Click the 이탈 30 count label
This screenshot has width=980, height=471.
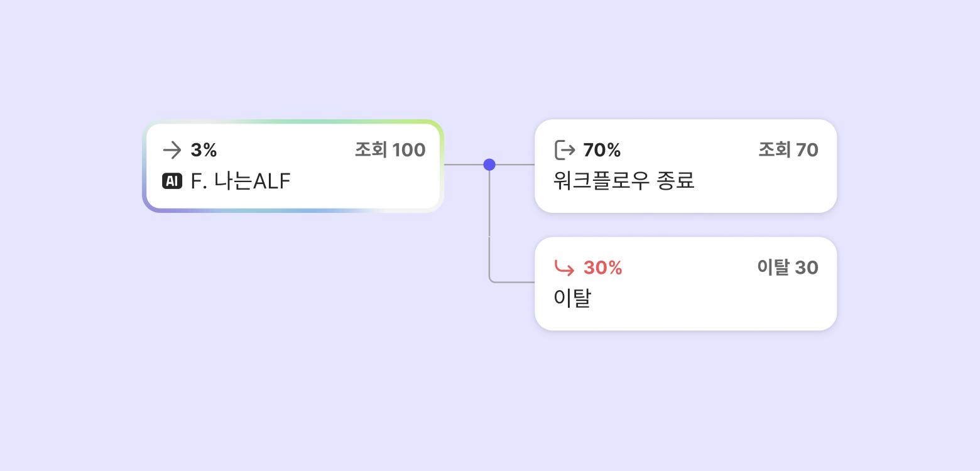(788, 268)
